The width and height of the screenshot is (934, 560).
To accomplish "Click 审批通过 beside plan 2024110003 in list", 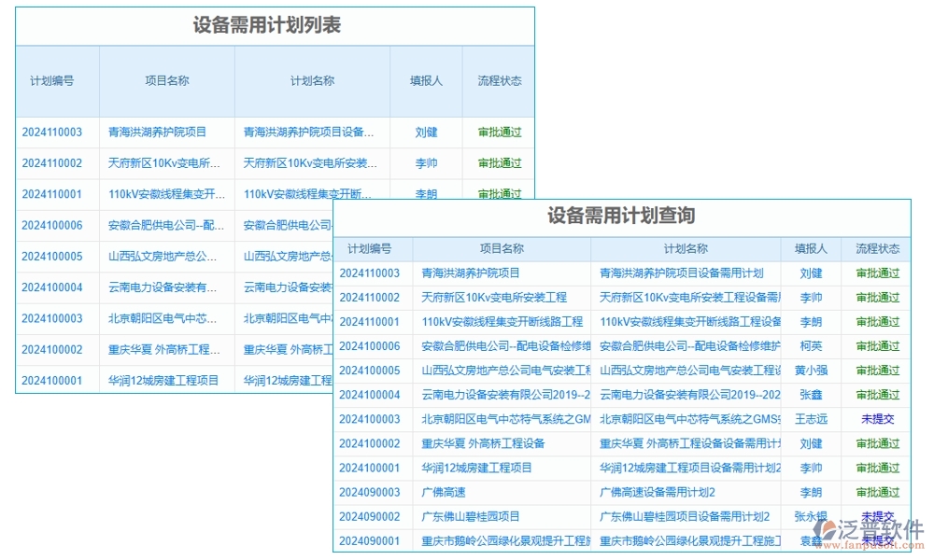I will click(501, 132).
